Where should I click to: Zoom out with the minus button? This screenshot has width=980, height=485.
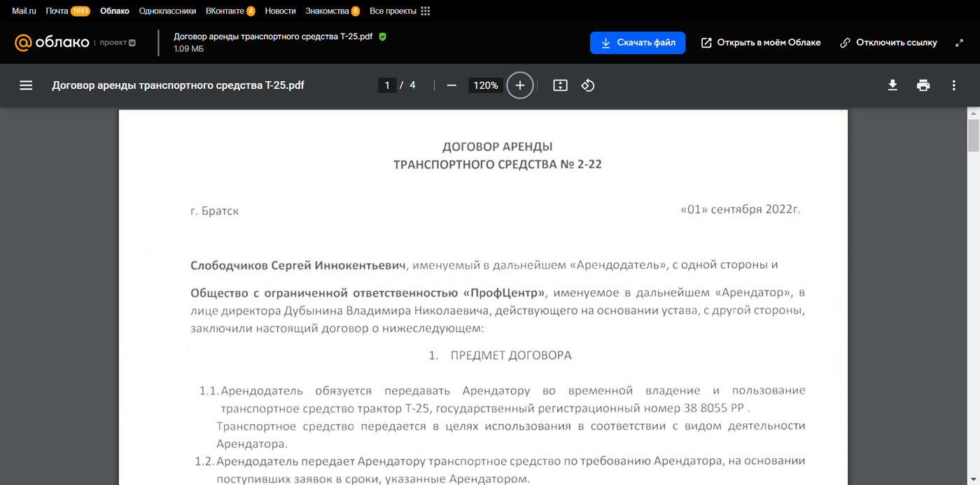(x=451, y=85)
